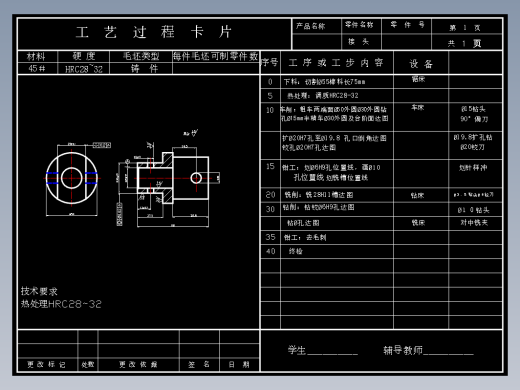Select sequence number 15 in process table
This screenshot has width=520, height=390.
click(270, 166)
